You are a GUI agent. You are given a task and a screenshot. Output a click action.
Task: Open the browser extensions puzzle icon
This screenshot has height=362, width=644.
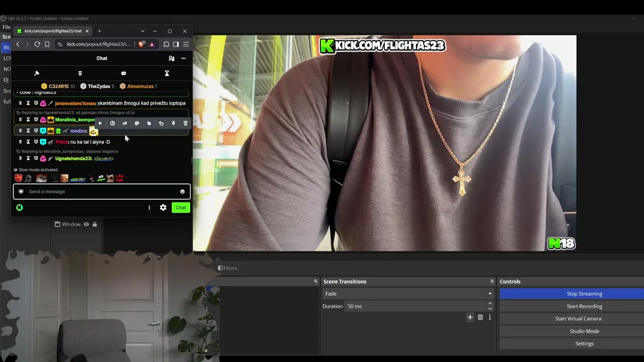167,44
